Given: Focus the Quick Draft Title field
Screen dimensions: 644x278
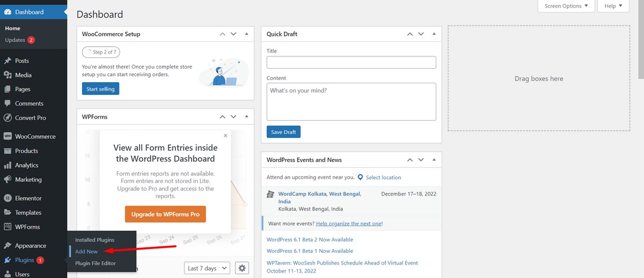Looking at the screenshot, I should [352, 62].
